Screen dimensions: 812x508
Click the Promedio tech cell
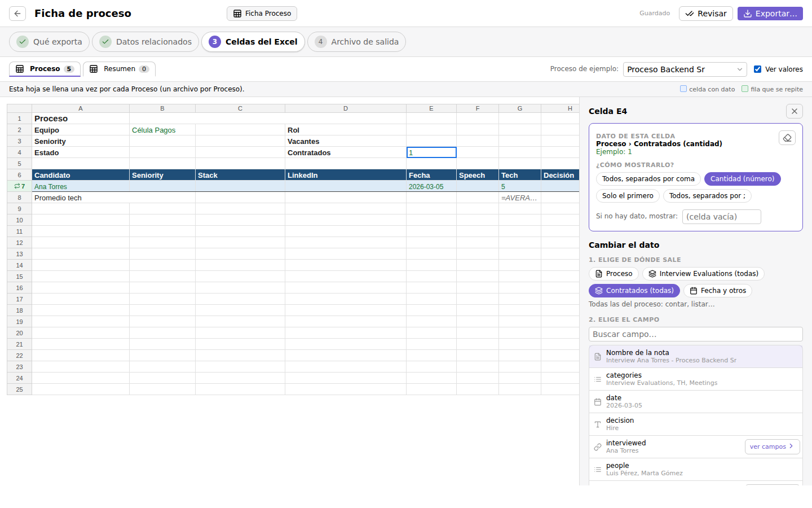pyautogui.click(x=81, y=198)
